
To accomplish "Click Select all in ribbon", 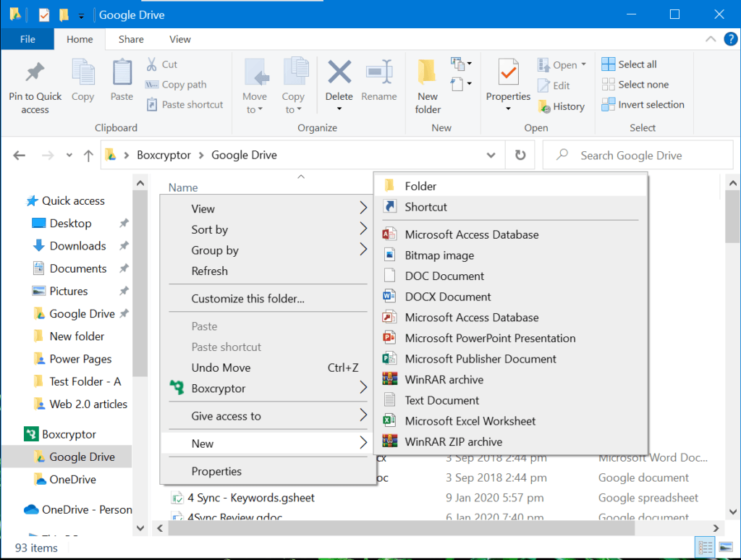I will [x=629, y=64].
